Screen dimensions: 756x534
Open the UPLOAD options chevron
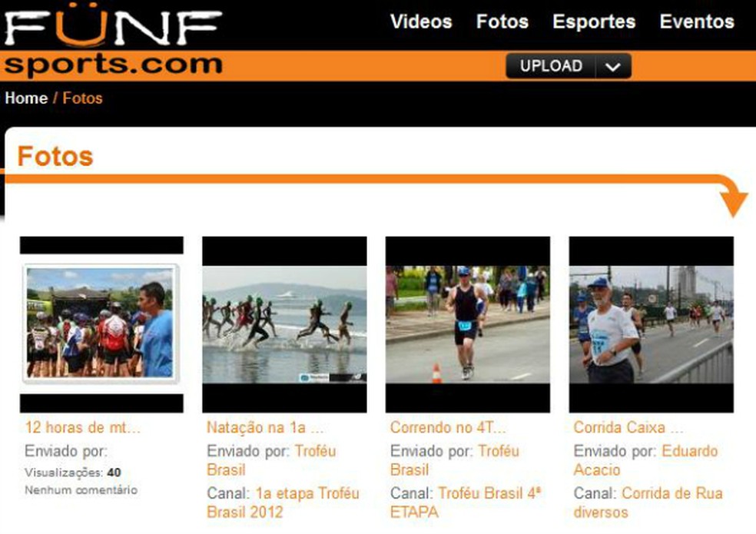pos(611,67)
